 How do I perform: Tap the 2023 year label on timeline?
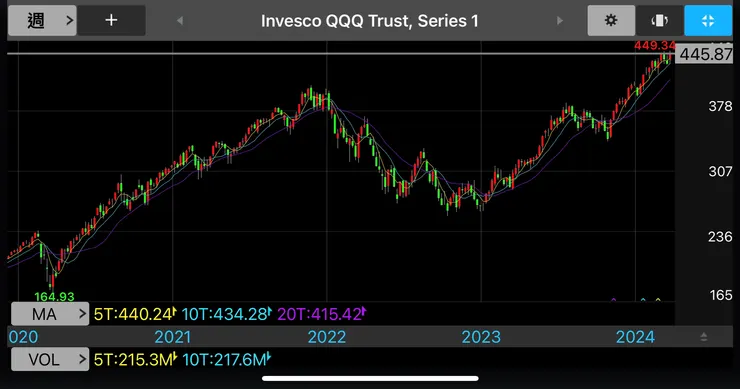pyautogui.click(x=481, y=337)
